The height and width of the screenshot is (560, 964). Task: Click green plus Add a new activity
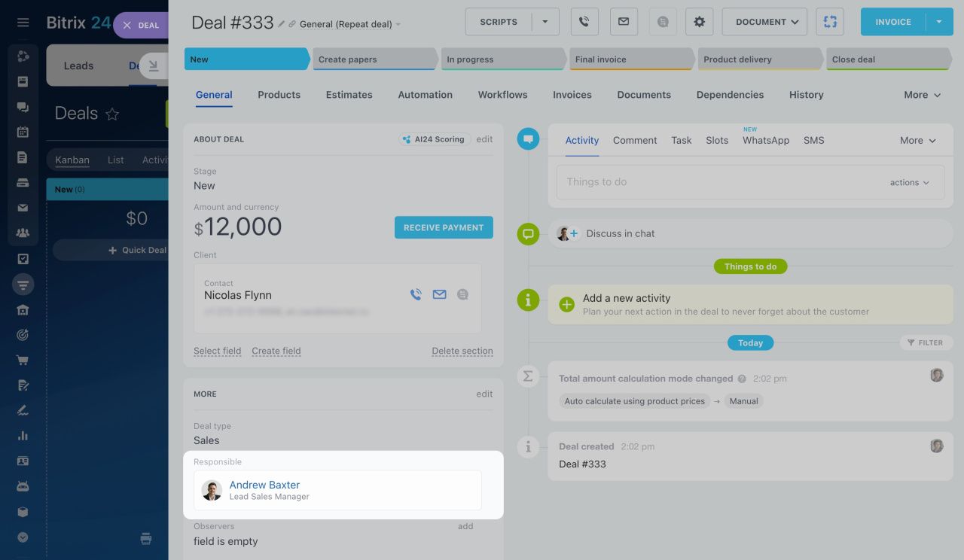click(x=567, y=304)
